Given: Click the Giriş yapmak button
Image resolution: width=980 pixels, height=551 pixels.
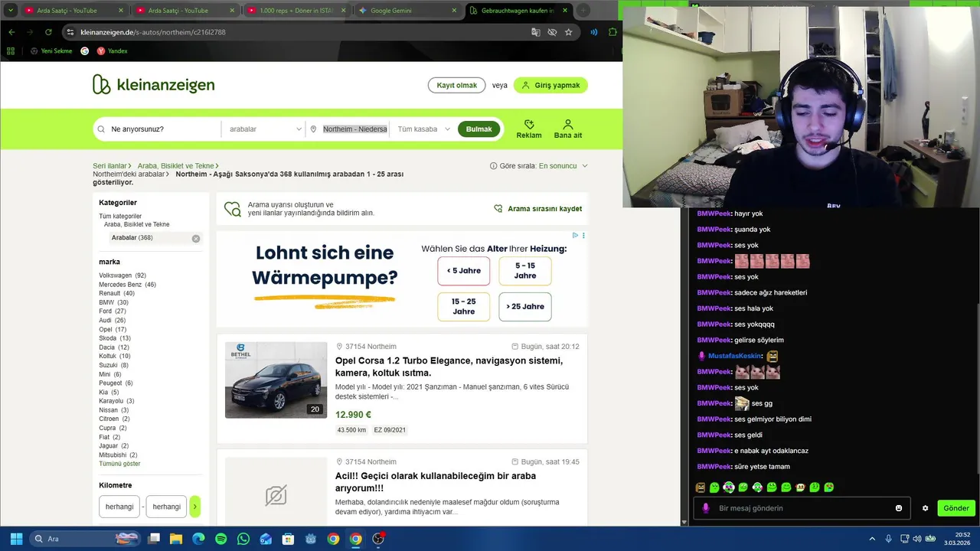Looking at the screenshot, I should click(x=550, y=85).
